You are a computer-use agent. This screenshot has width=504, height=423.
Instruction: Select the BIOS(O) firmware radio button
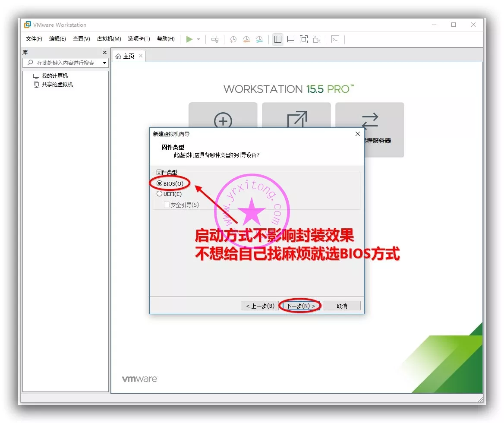(x=160, y=183)
